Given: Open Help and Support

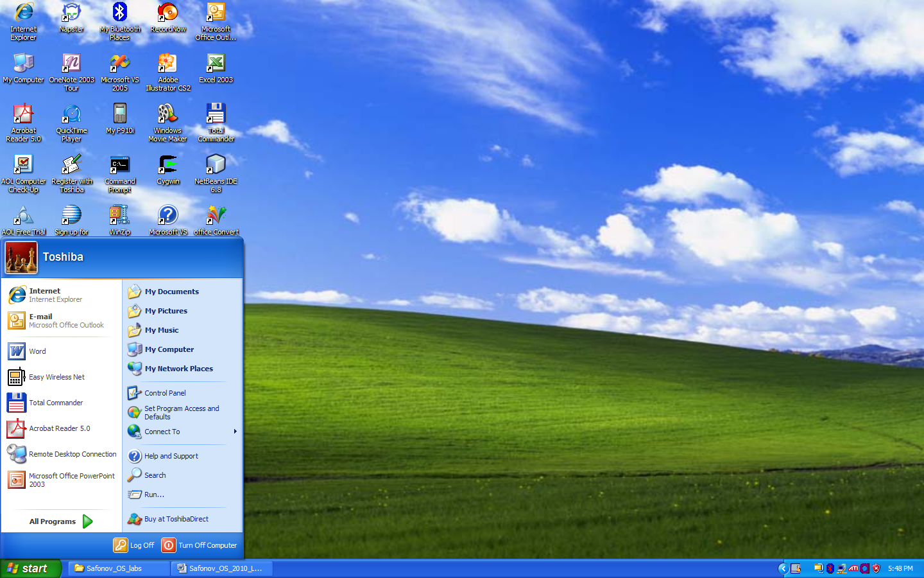Looking at the screenshot, I should tap(183, 456).
